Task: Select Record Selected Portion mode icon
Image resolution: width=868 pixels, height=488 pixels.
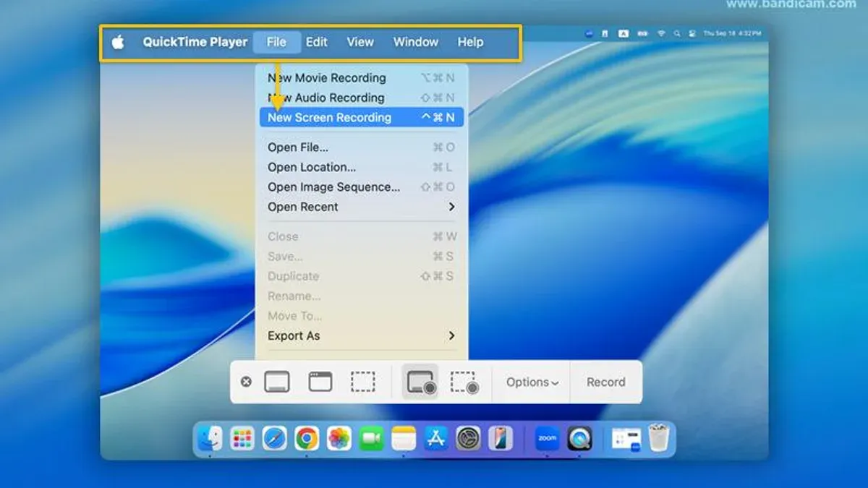Action: pyautogui.click(x=464, y=382)
